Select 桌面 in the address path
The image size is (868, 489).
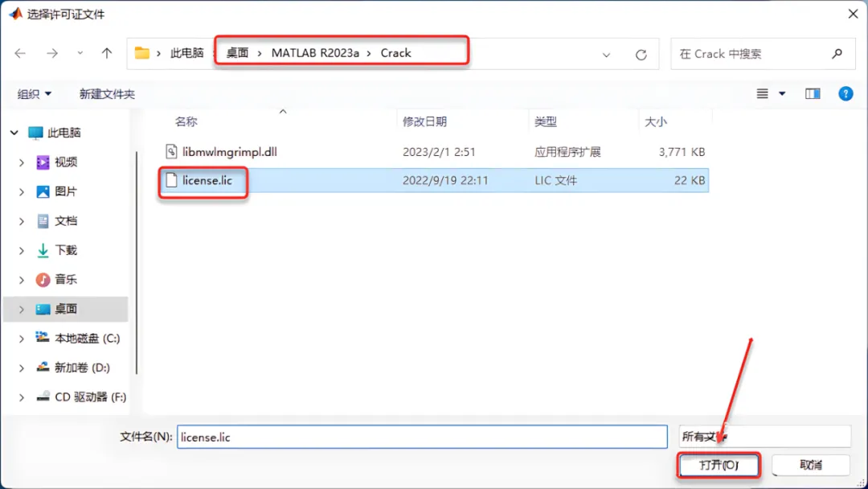point(237,53)
